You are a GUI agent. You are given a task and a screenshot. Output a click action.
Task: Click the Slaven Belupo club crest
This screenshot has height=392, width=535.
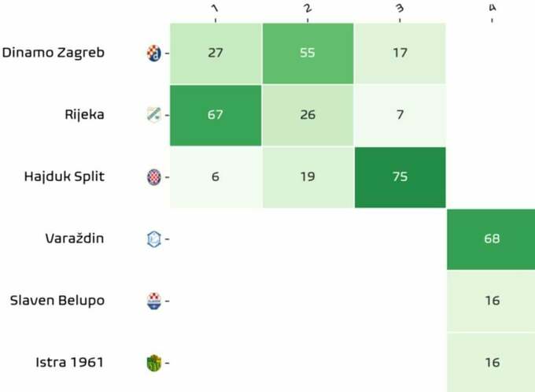coord(154,301)
